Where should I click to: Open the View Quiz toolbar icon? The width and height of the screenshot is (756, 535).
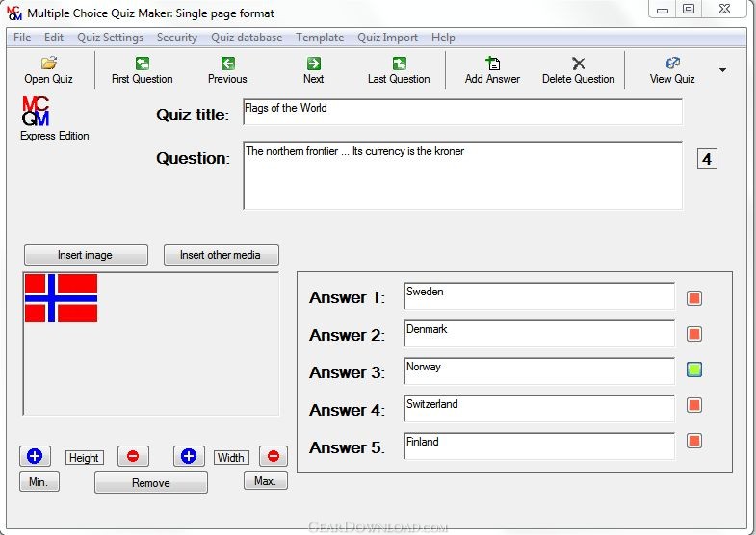click(x=672, y=64)
